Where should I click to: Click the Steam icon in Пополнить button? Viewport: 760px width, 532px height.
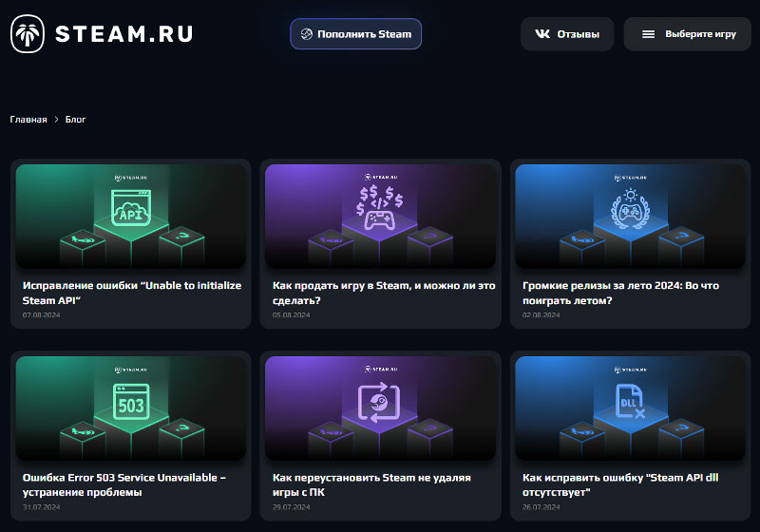pyautogui.click(x=306, y=34)
